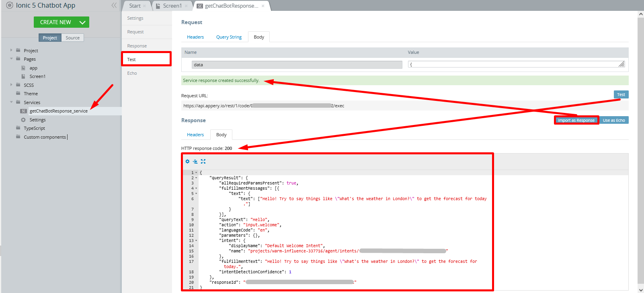This screenshot has height=293, width=644.
Task: Collapse the Pages tree node
Action: point(11,59)
